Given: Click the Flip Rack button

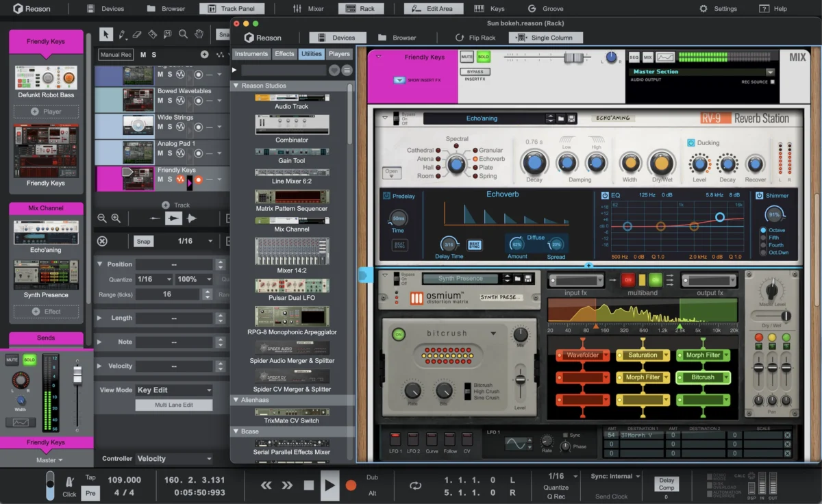Looking at the screenshot, I should pyautogui.click(x=475, y=38).
